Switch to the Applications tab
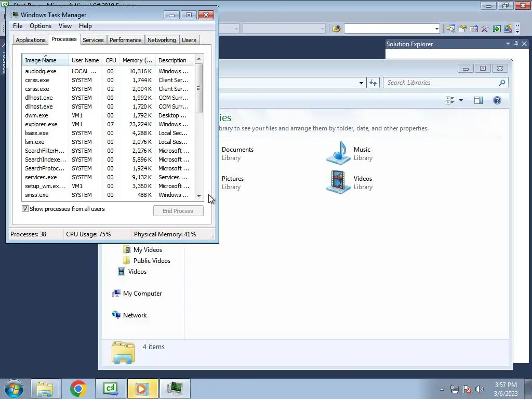 pos(31,39)
